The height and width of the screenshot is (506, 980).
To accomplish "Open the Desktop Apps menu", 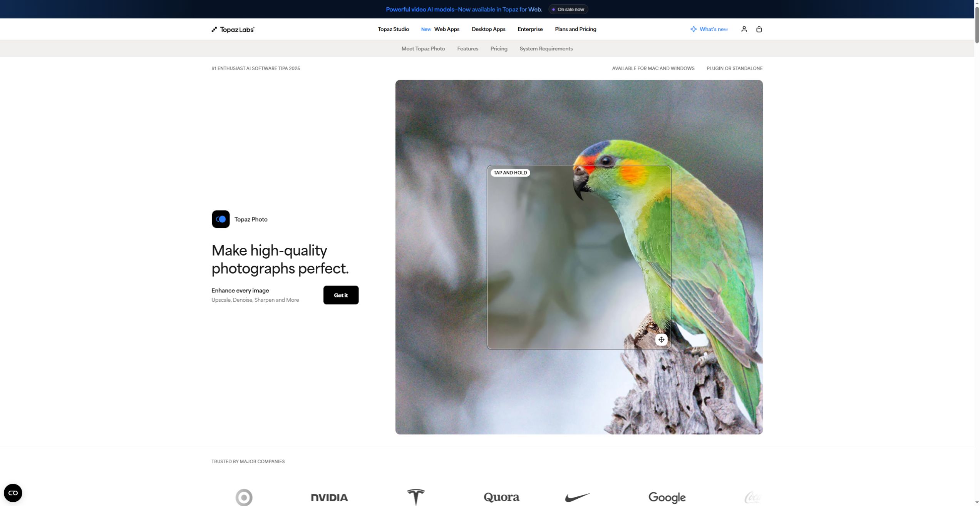I will click(488, 29).
